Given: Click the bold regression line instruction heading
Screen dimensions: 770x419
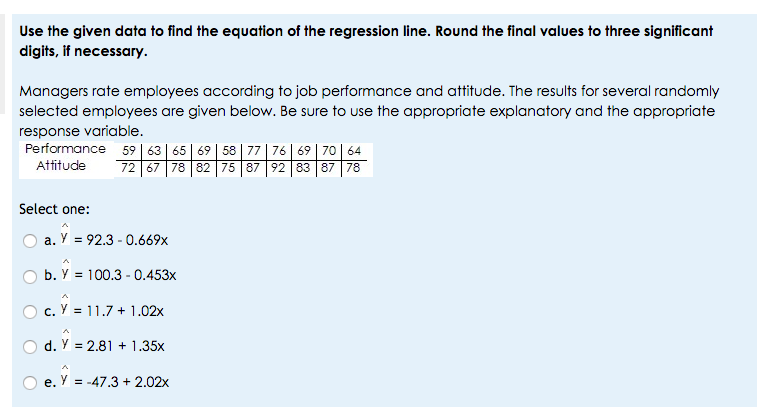Looking at the screenshot, I should pos(366,41).
